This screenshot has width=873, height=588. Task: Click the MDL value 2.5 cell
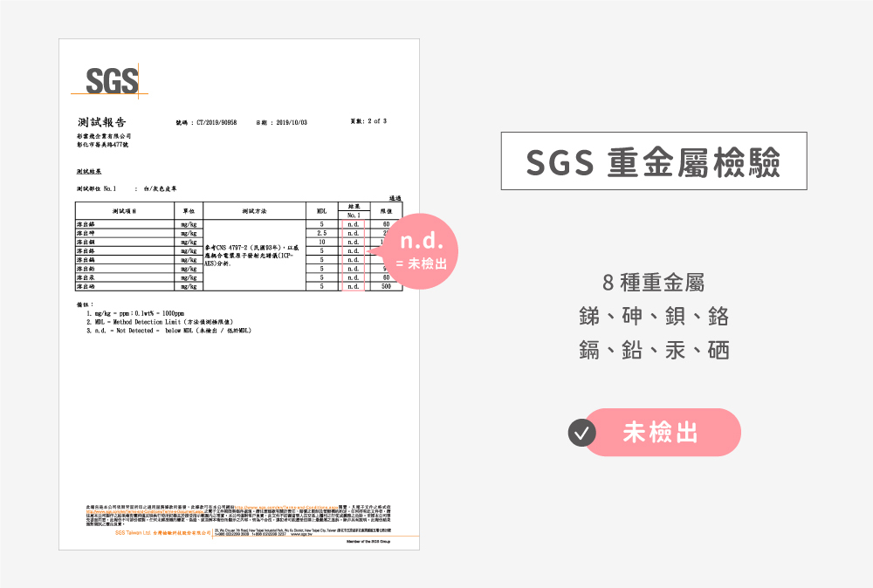coord(322,233)
